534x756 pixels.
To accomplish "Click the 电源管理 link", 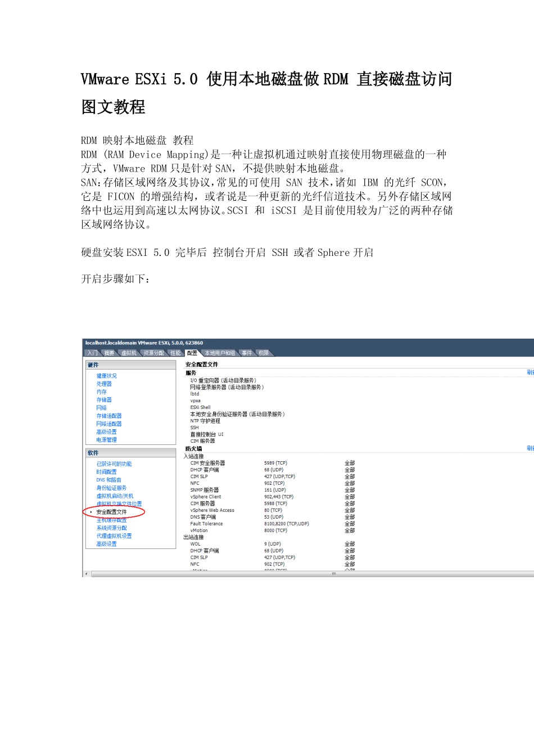I will [x=107, y=440].
